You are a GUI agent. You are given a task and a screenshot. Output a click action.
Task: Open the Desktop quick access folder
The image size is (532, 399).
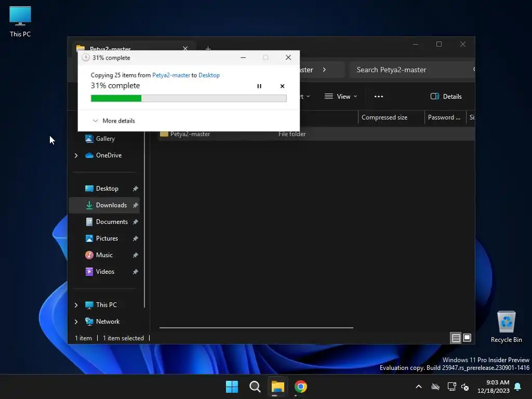107,189
